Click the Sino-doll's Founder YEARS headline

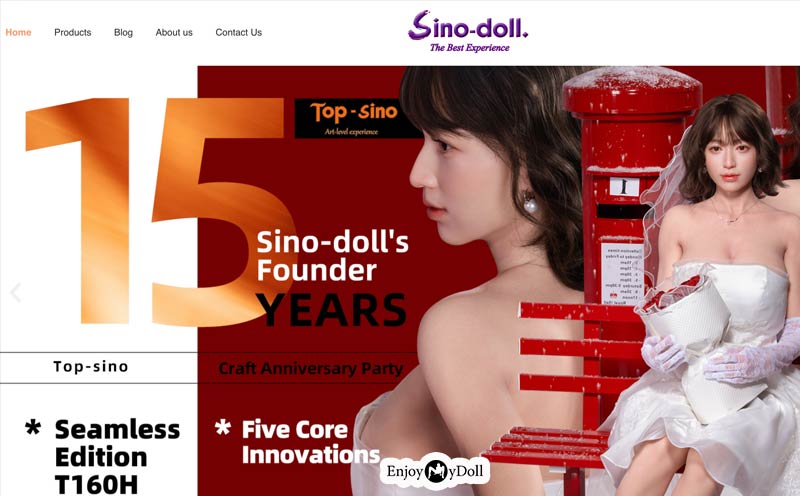pyautogui.click(x=332, y=278)
